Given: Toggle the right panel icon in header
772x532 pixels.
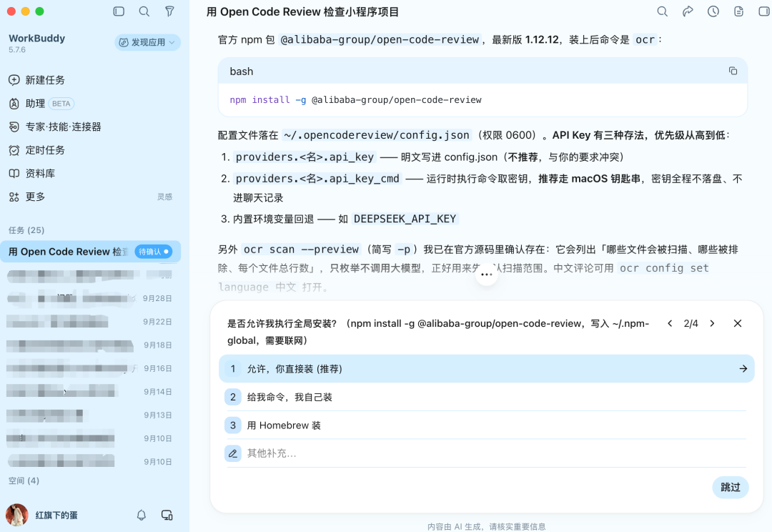Looking at the screenshot, I should coord(765,11).
